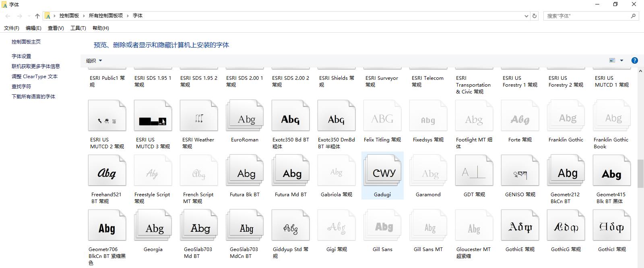644x268 pixels.
Task: Select the Georgia font icon
Action: pos(153,226)
